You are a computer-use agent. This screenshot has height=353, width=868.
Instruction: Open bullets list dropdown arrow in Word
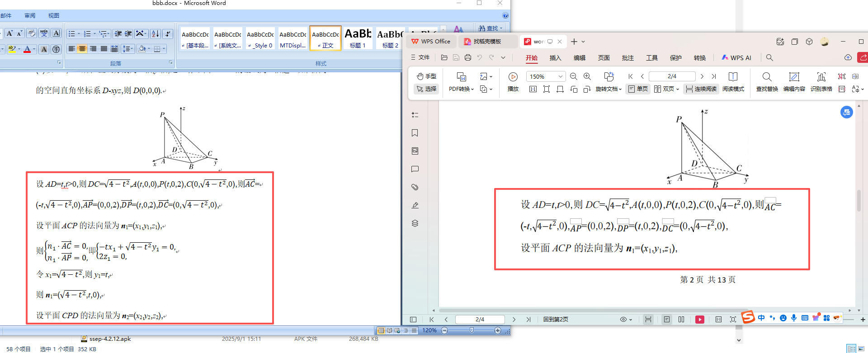79,33
